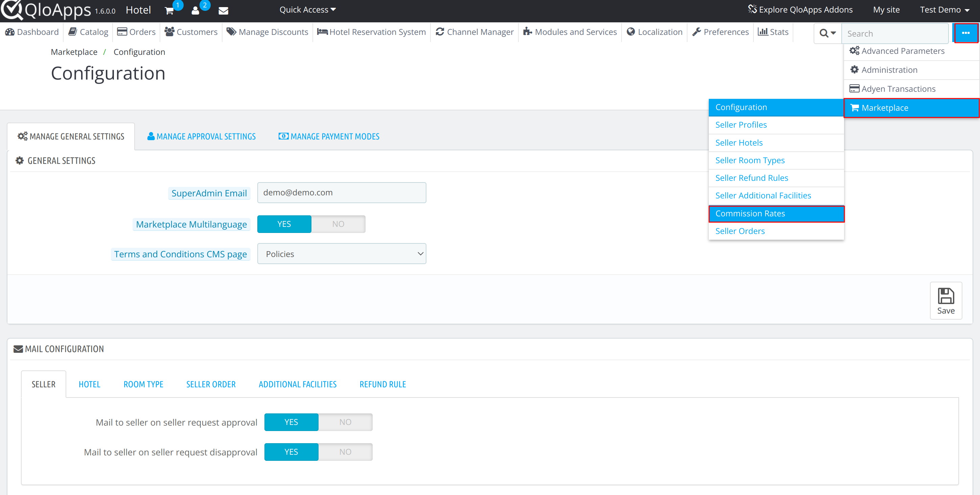Switch to MANAGE PAYMENT MODES tab

330,136
